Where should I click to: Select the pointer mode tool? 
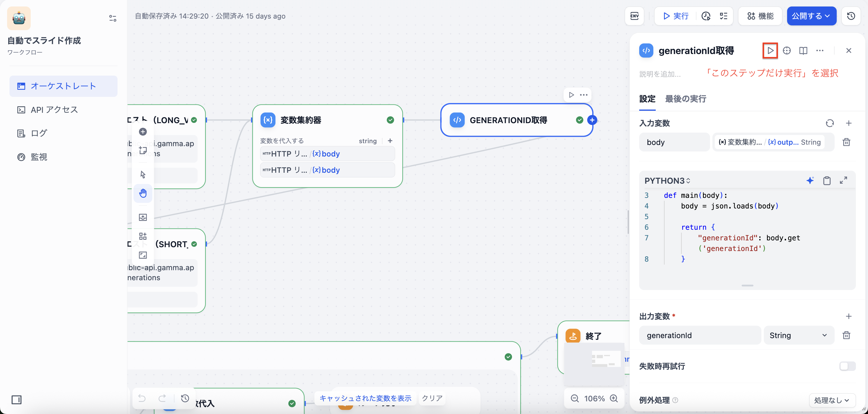[x=143, y=174]
